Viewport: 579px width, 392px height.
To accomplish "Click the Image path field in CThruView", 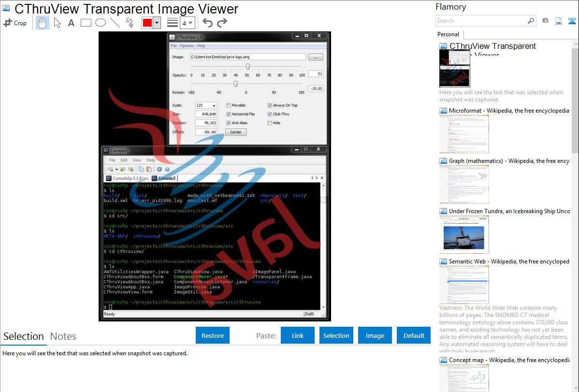I will (248, 57).
